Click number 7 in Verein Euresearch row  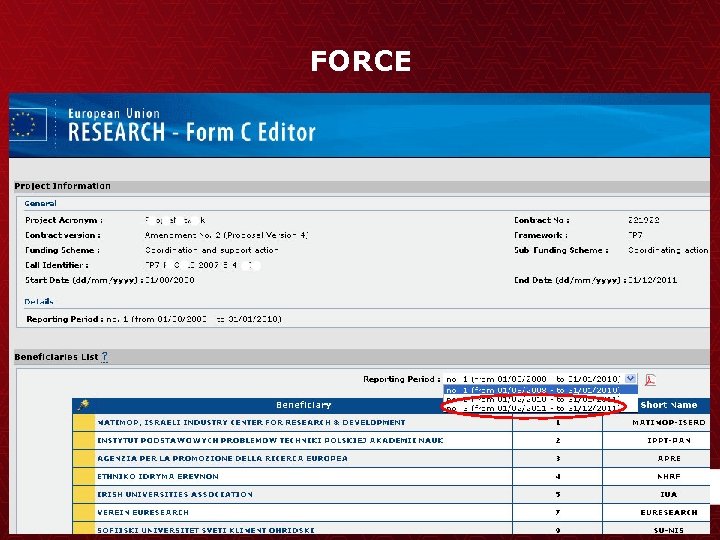tap(558, 512)
